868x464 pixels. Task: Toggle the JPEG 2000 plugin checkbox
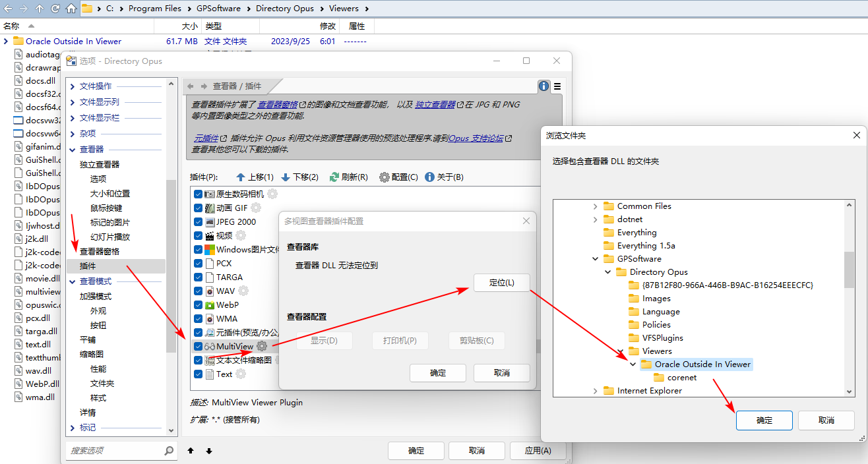198,222
